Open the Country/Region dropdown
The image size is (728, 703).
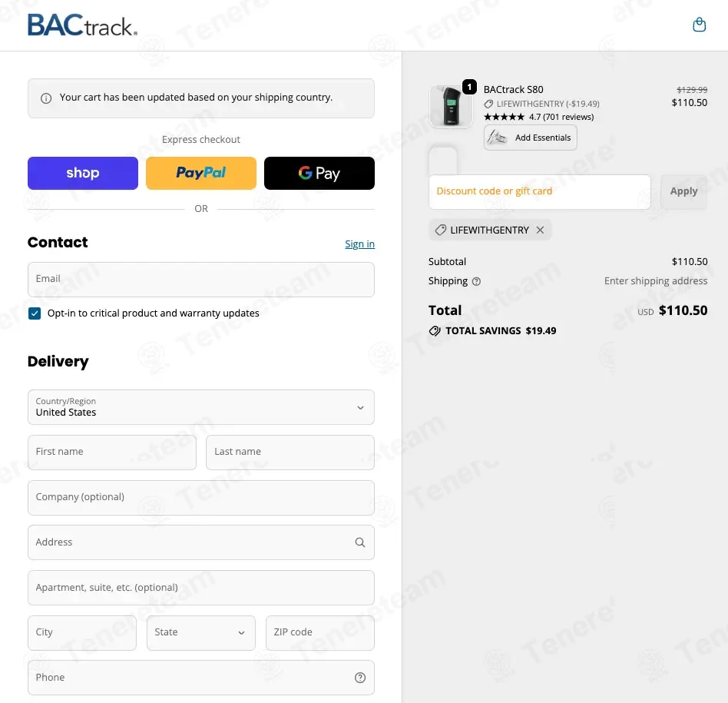click(x=201, y=407)
